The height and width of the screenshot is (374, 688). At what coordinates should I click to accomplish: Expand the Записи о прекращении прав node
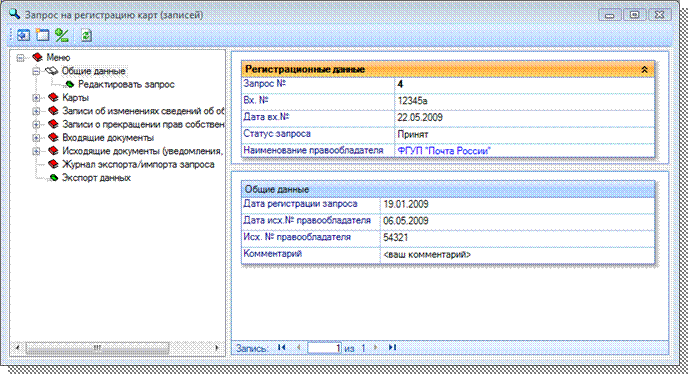click(36, 125)
